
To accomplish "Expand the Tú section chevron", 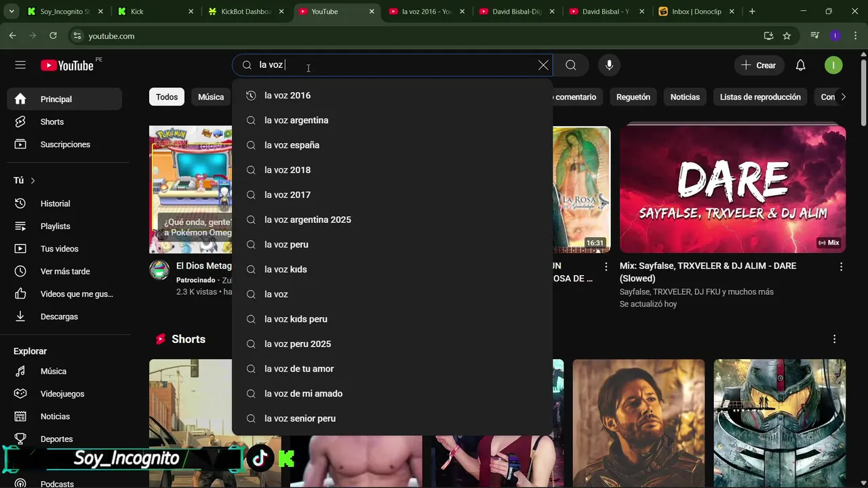I will click(33, 180).
